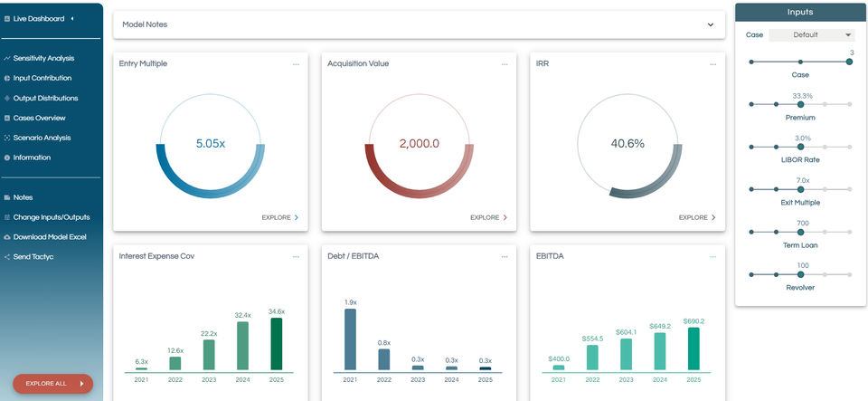This screenshot has width=868, height=401.
Task: Click EXPLORE link on IRR card
Action: 697,217
